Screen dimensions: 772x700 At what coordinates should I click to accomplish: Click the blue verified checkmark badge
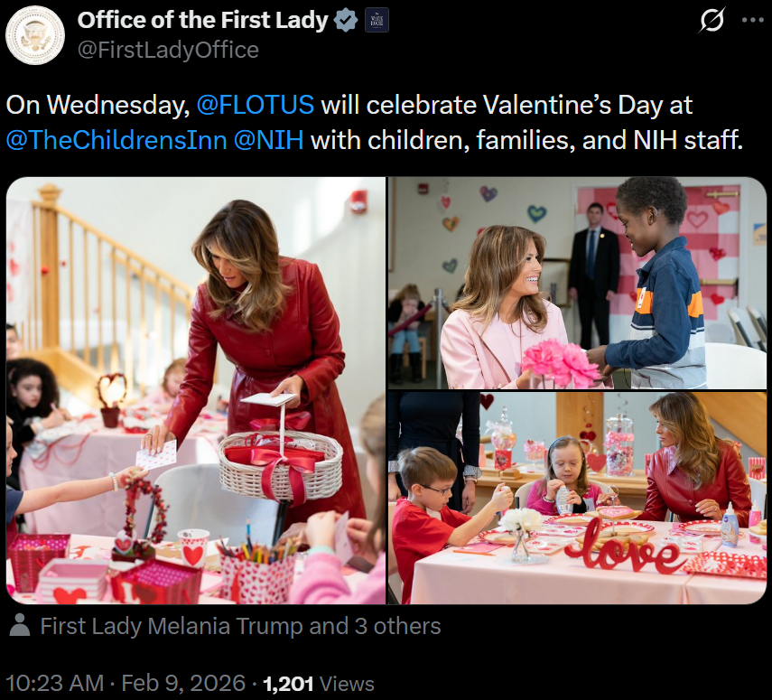click(346, 21)
